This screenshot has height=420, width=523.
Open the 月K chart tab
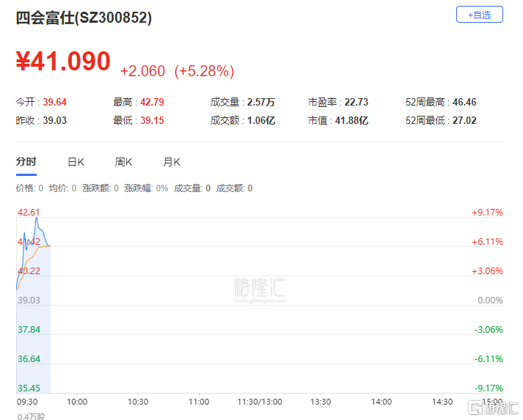point(172,162)
